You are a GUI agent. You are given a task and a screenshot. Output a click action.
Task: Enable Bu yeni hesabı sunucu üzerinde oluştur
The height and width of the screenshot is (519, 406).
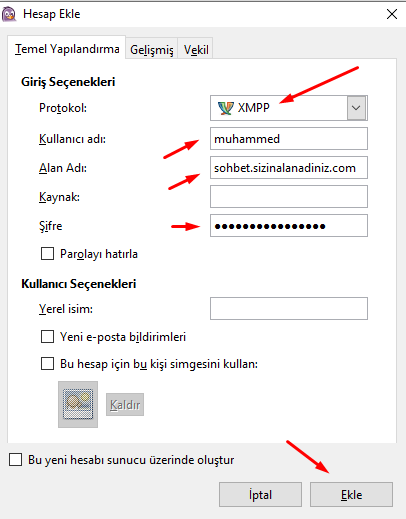(16, 459)
